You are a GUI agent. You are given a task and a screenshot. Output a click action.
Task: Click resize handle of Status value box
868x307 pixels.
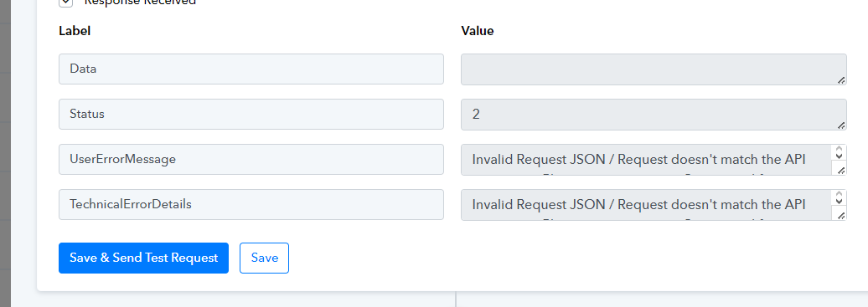tap(841, 125)
